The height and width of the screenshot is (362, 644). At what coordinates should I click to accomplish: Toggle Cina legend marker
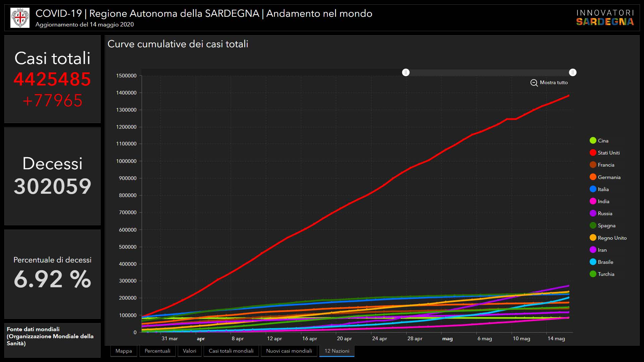click(593, 141)
